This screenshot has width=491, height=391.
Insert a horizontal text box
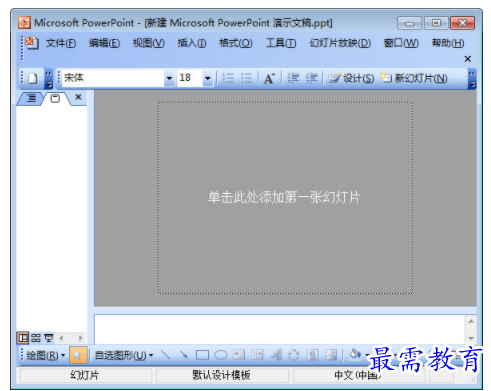tap(239, 355)
